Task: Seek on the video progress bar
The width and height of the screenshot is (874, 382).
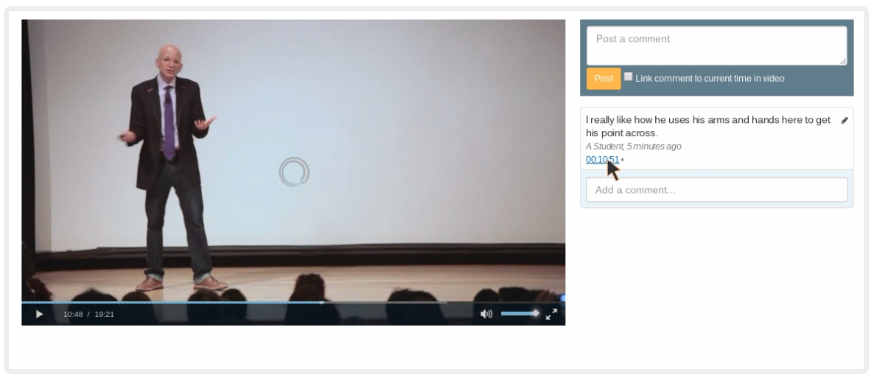Action: (293, 303)
